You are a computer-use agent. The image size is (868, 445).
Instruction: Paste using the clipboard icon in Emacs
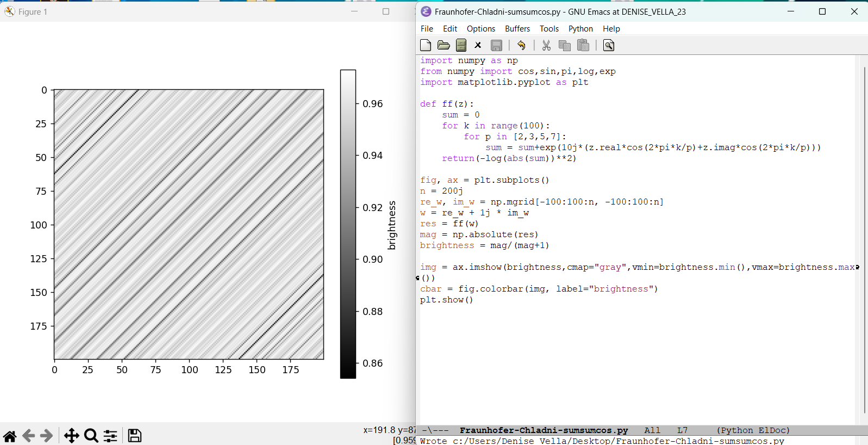(x=583, y=45)
